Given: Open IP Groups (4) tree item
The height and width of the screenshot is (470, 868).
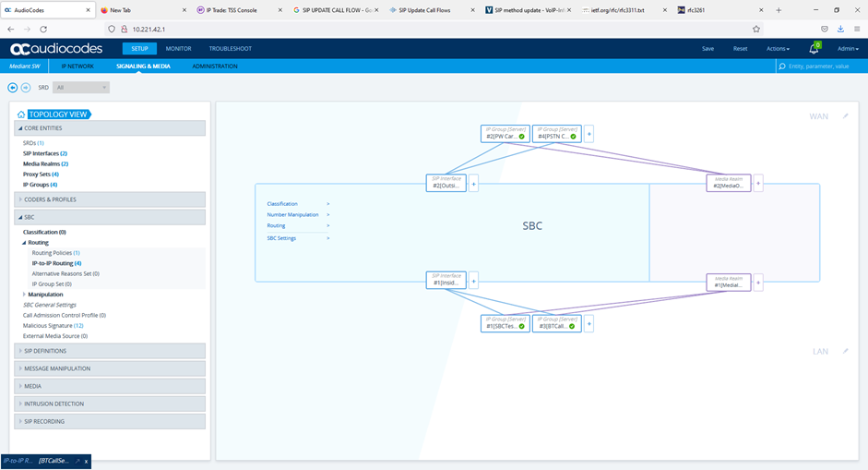Looking at the screenshot, I should [40, 185].
